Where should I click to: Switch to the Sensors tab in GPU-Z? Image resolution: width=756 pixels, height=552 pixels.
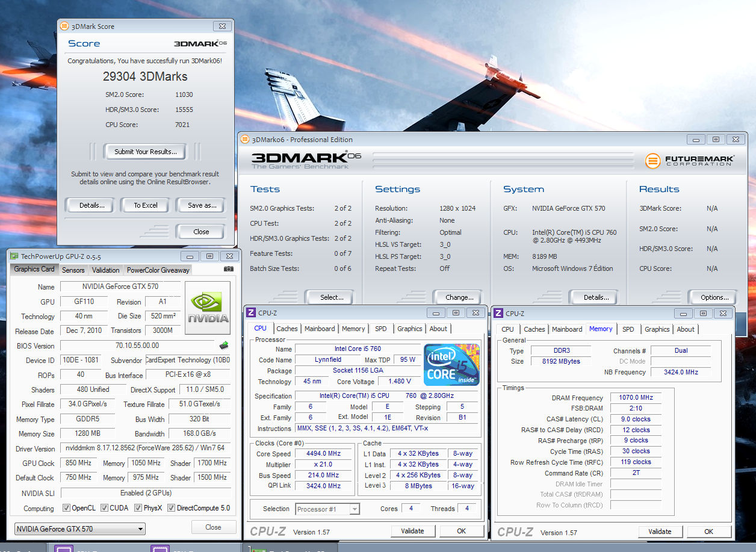73,270
